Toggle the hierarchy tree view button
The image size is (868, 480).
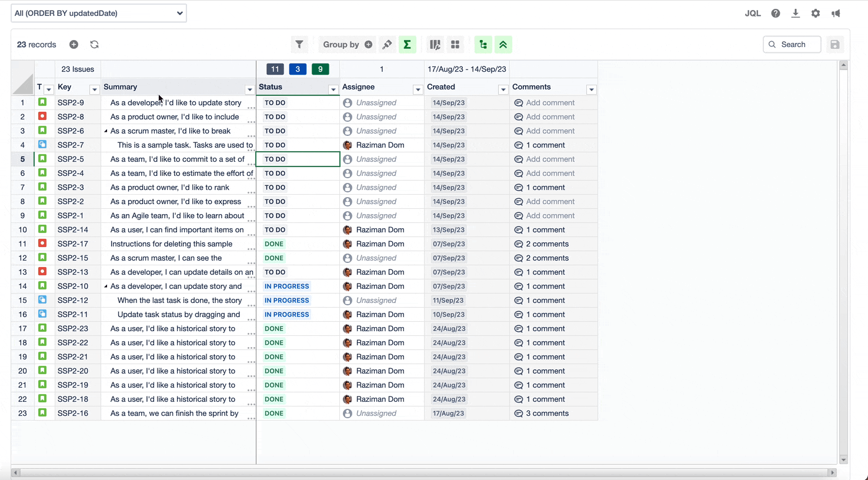[483, 45]
